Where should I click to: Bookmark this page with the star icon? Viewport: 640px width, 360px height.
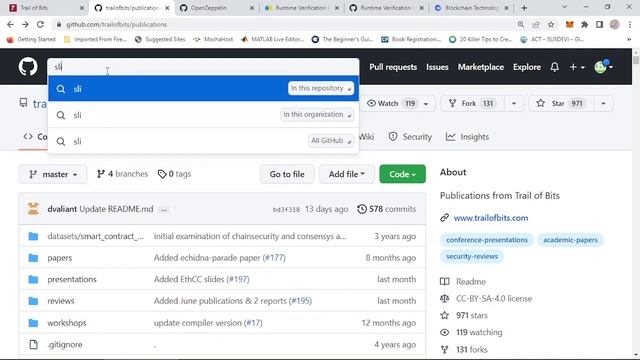[551, 24]
